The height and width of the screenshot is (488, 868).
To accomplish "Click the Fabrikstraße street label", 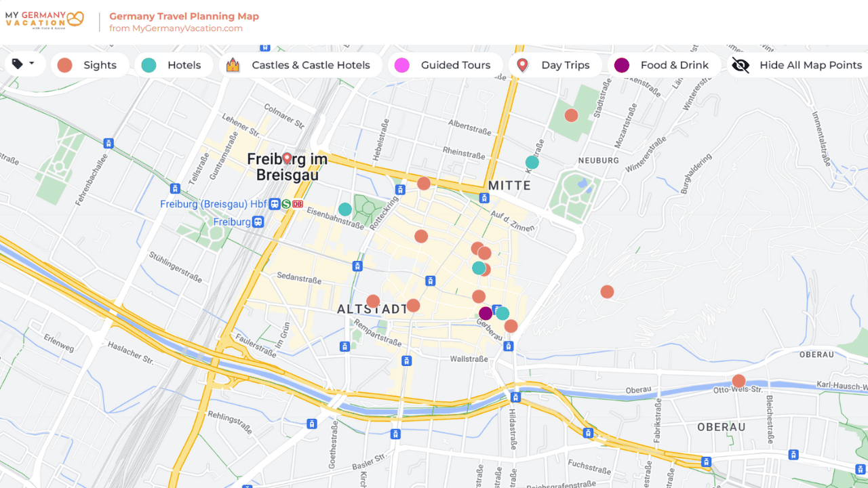I will pyautogui.click(x=656, y=422).
